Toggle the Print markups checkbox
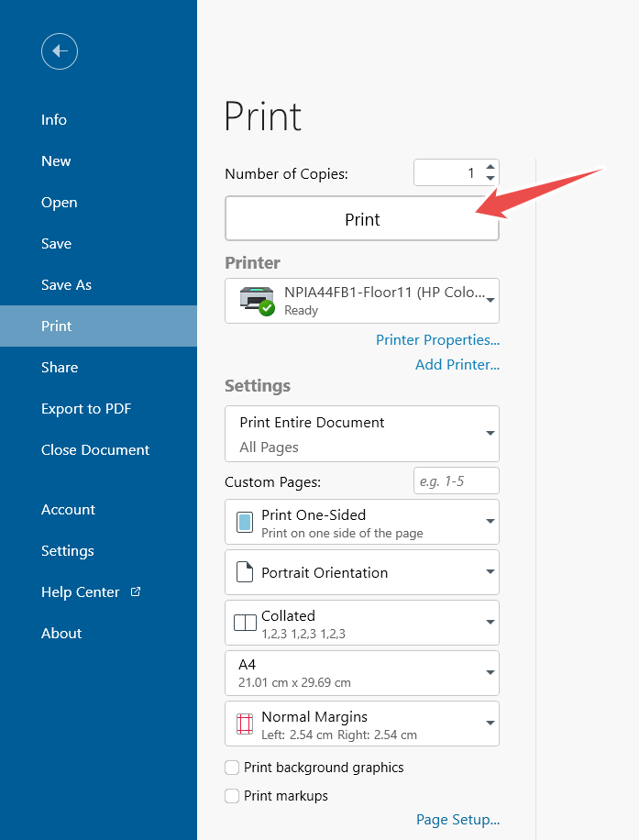This screenshot has height=840, width=639. (233, 796)
